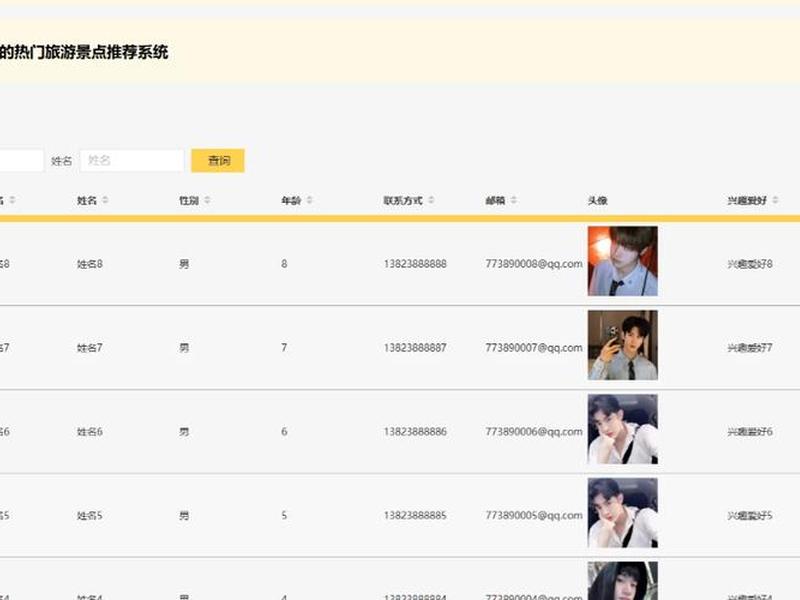Click 兴趣爱好5 cell in the table

point(749,515)
